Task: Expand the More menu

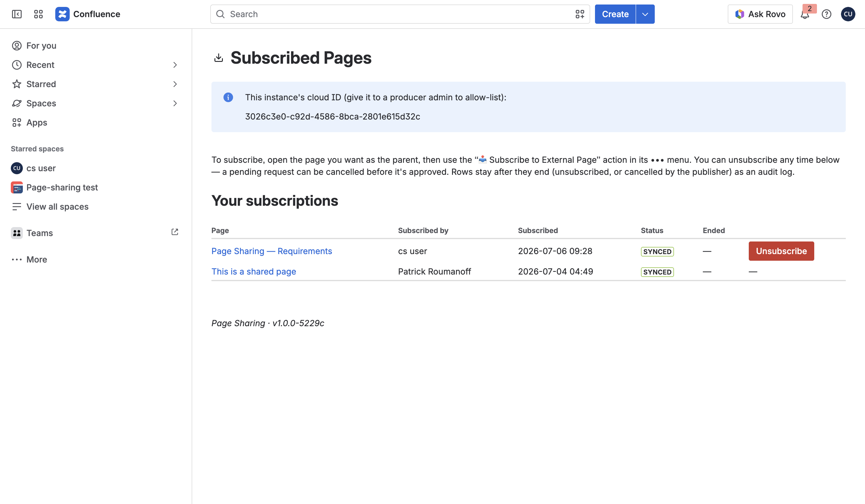Action: (x=96, y=260)
